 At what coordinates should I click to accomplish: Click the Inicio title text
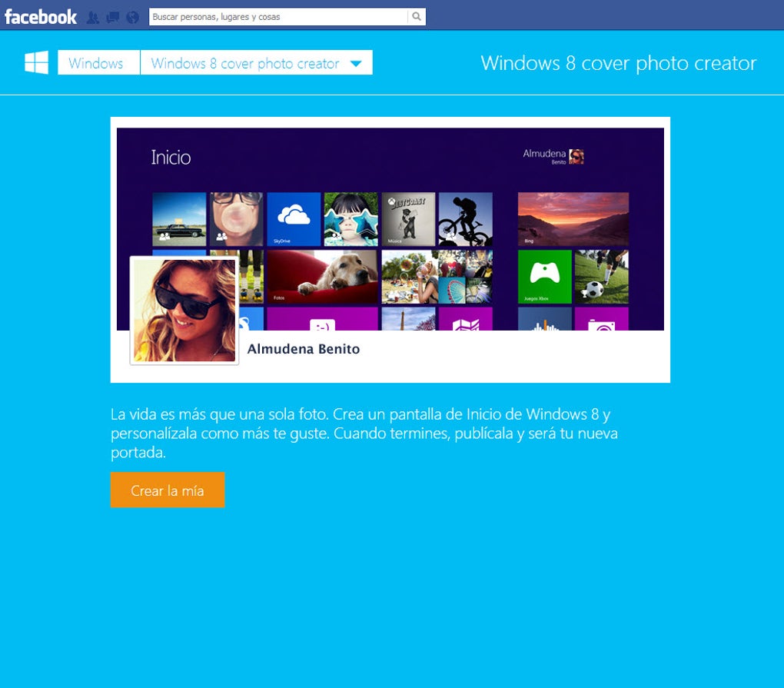[x=171, y=158]
